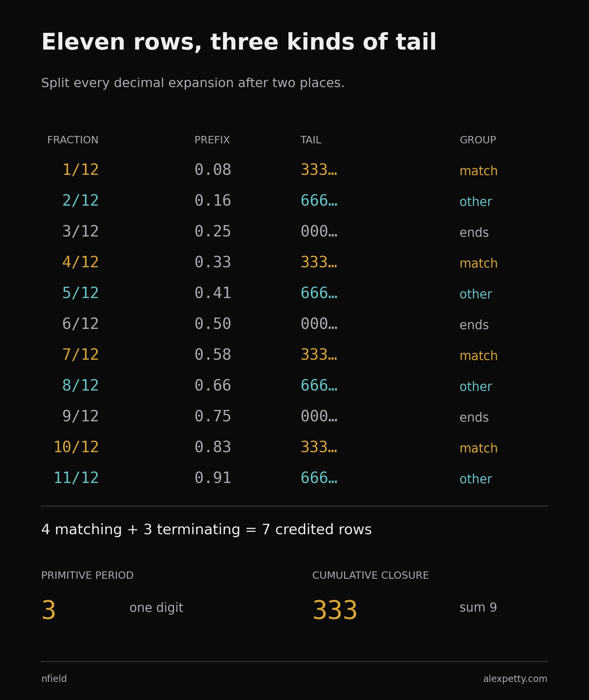Open the alexpetty.com link
This screenshot has height=700, width=589.
[515, 679]
